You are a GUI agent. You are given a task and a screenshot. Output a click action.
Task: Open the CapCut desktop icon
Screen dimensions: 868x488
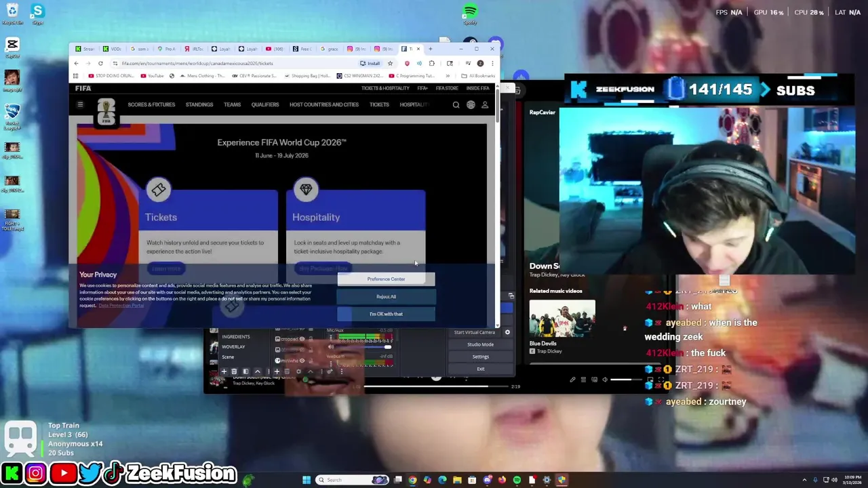(x=12, y=47)
